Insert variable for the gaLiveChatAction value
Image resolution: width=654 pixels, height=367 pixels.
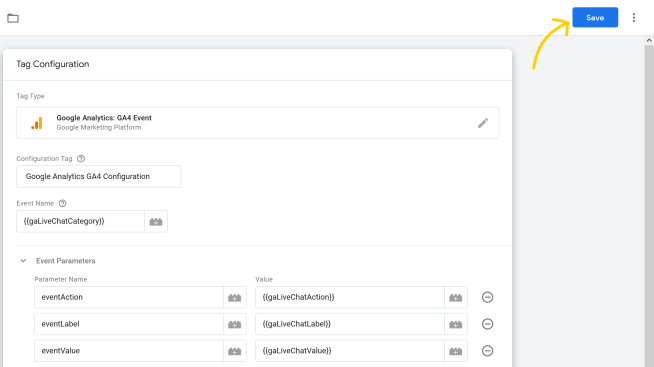click(456, 297)
